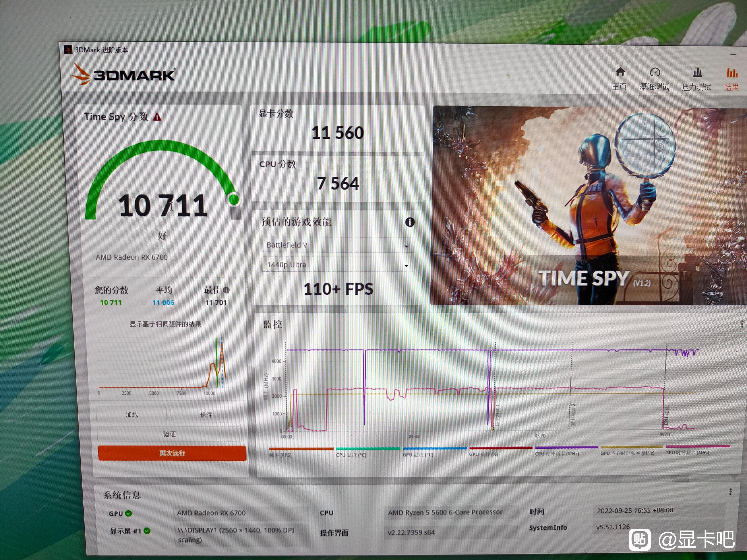Click the 平均 11 006 value
The width and height of the screenshot is (747, 560).
(163, 302)
